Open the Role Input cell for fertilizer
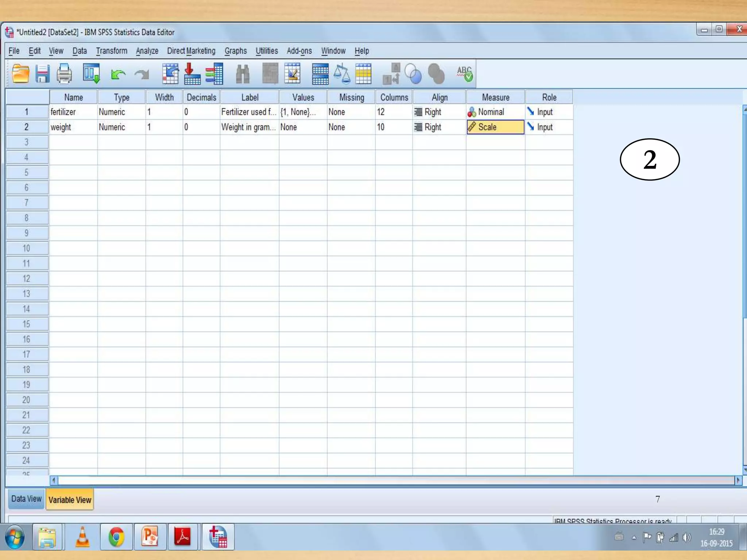 pyautogui.click(x=549, y=112)
